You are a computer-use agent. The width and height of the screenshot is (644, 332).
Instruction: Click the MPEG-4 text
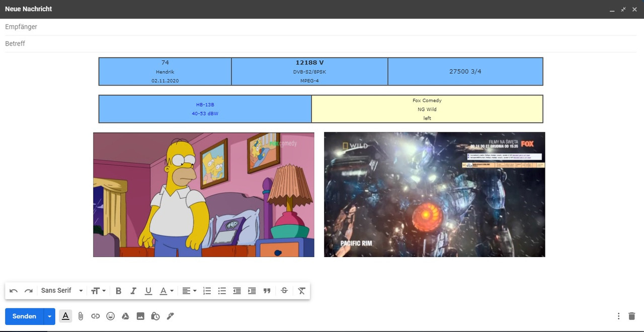coord(309,80)
